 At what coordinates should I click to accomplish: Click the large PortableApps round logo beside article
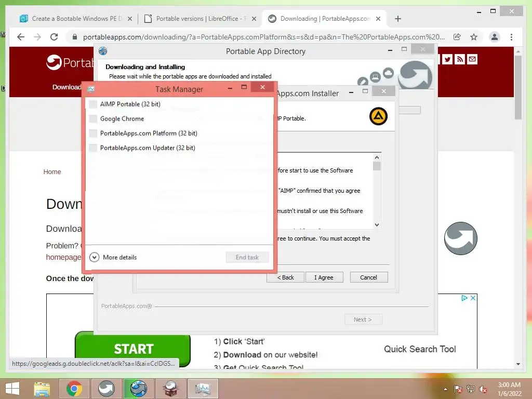460,238
